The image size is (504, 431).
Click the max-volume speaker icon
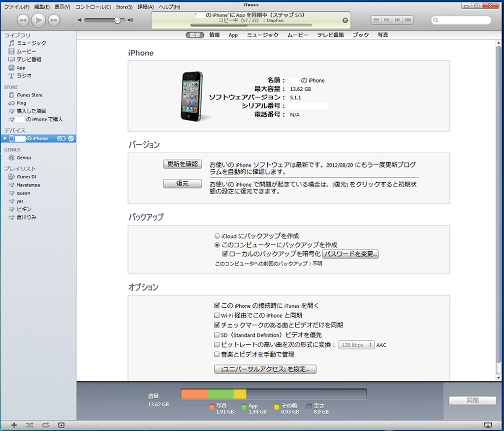130,20
